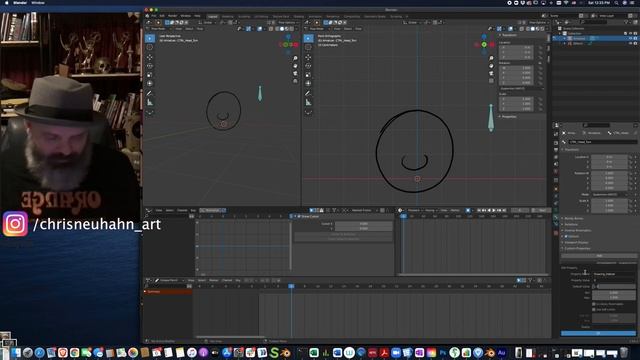Select the Annotate tool in right orthographic viewport
This screenshot has height=360, width=640.
coord(309,93)
